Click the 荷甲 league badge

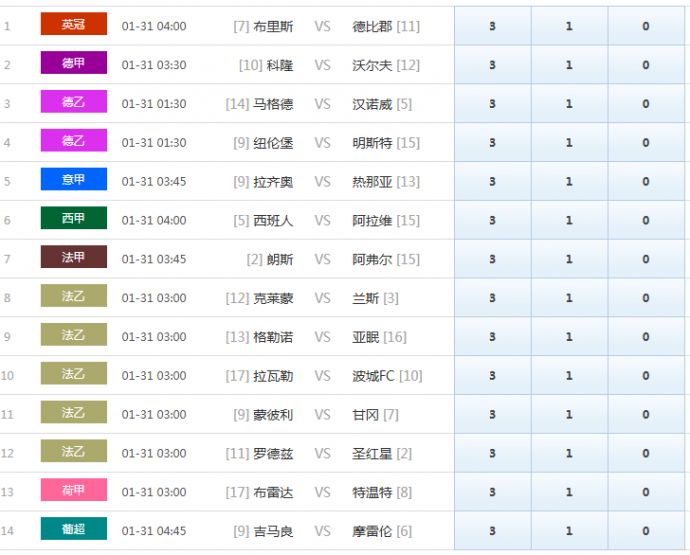73,490
